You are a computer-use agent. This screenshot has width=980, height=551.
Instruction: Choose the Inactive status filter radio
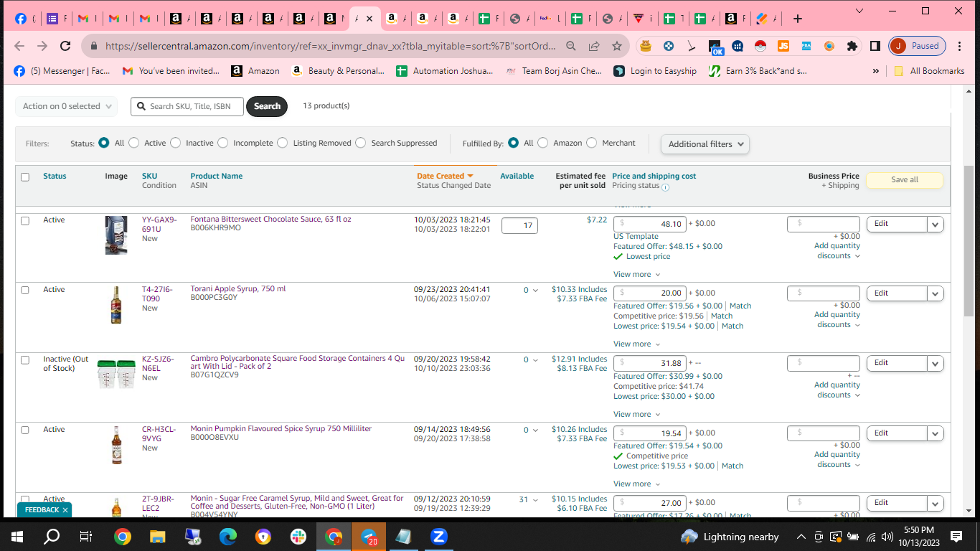tap(176, 143)
